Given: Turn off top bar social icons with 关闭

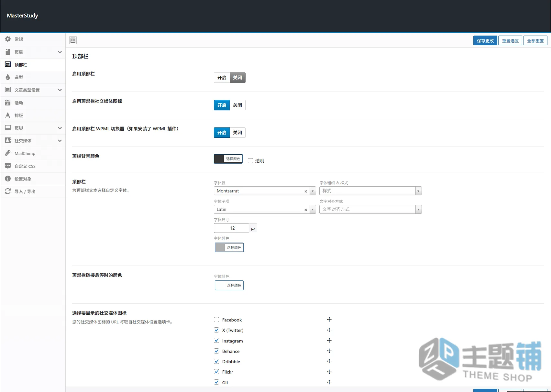Looking at the screenshot, I should tap(237, 105).
